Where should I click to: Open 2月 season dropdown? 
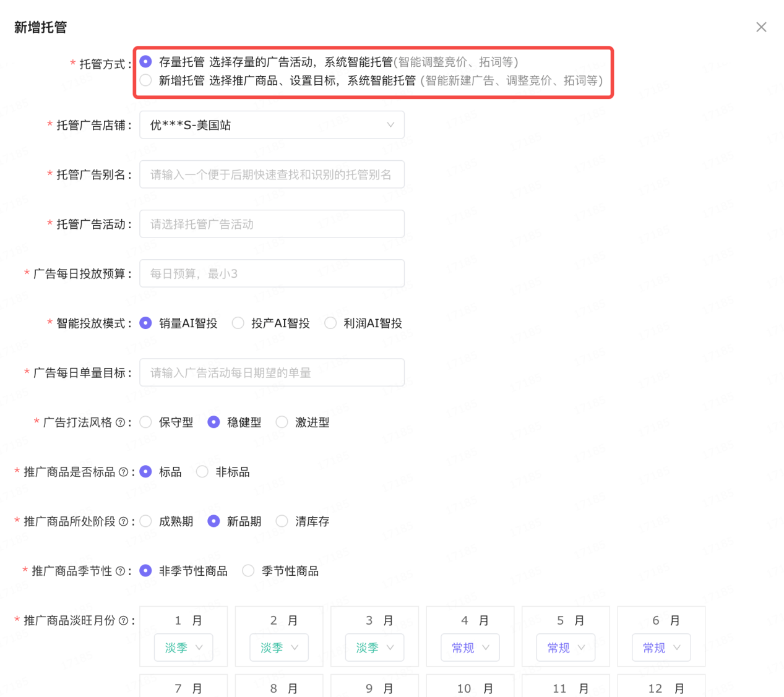coord(279,648)
